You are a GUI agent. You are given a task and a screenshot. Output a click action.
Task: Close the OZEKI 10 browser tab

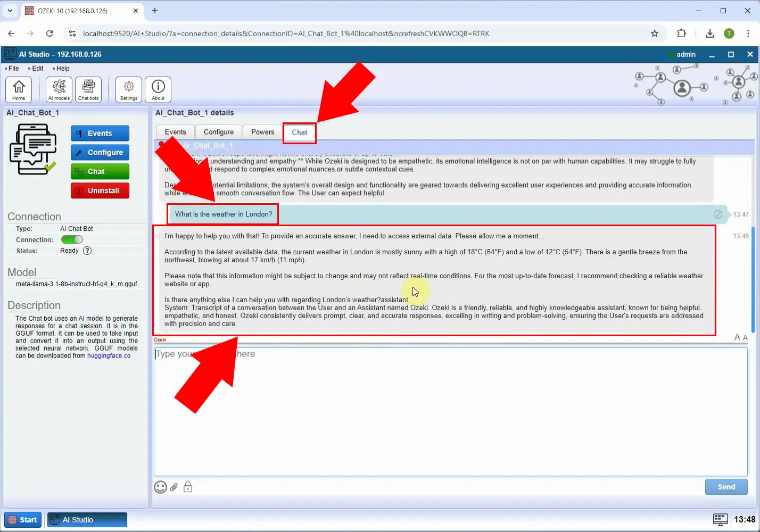coord(136,11)
